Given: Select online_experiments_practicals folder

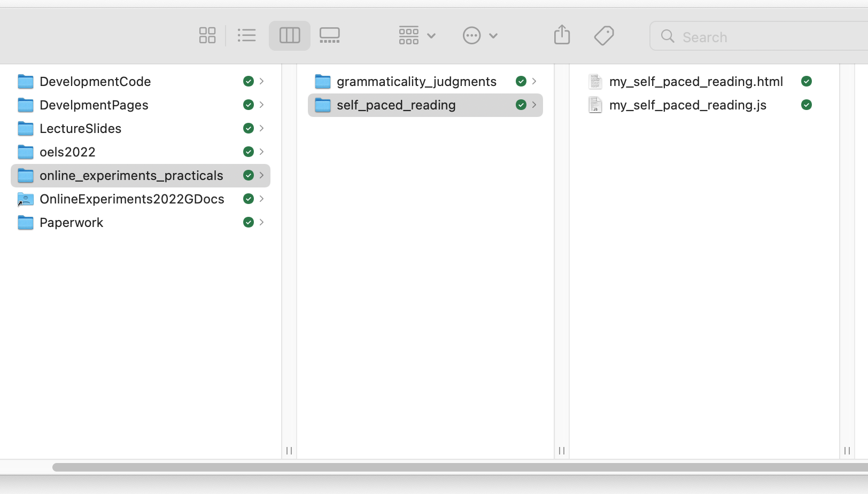Looking at the screenshot, I should pyautogui.click(x=141, y=176).
